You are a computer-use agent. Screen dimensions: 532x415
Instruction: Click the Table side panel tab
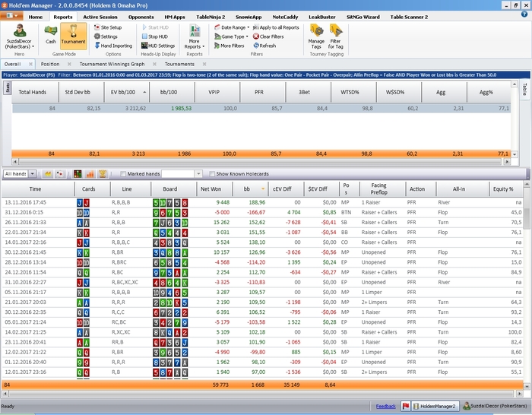coord(524,89)
